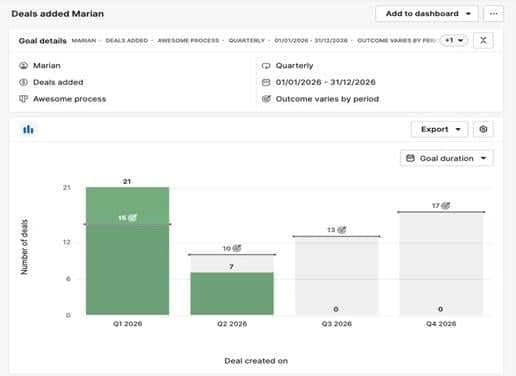This screenshot has height=376, width=516.
Task: Open chart settings gear icon
Action: point(483,129)
